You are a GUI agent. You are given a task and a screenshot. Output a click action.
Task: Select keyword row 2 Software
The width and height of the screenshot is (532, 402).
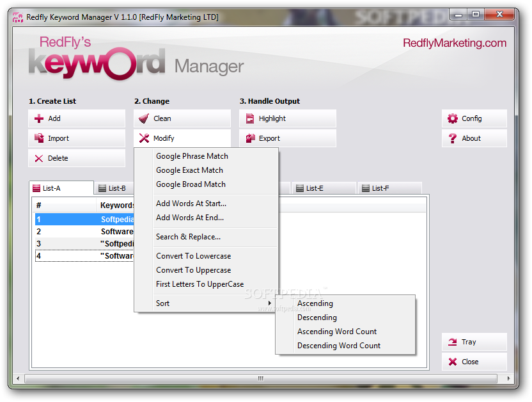click(84, 232)
